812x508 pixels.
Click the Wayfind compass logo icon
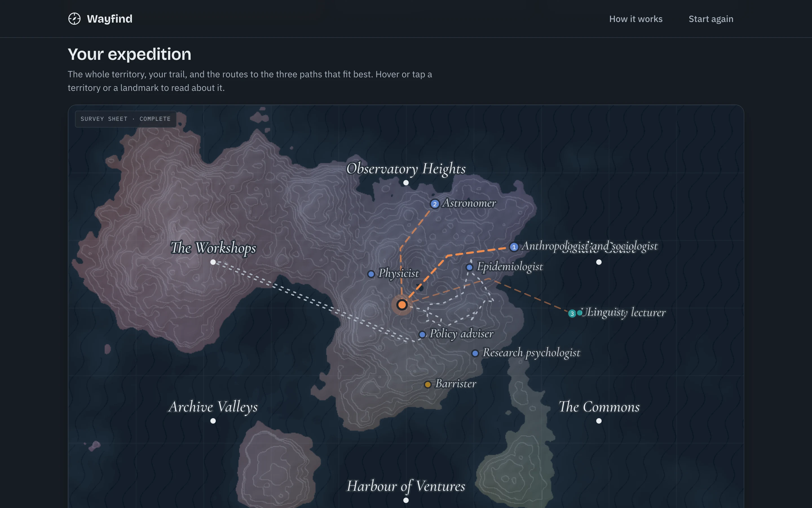(x=74, y=19)
